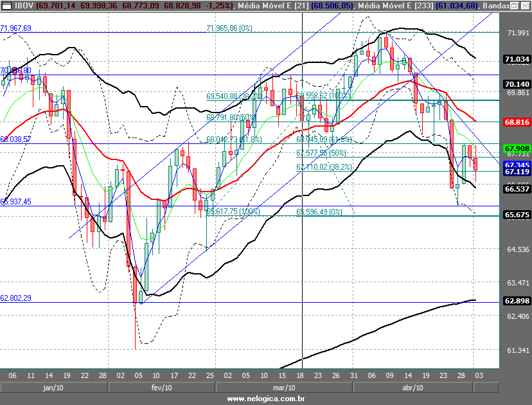This screenshot has height=405, width=532.
Task: Select the Média Móvel E [233] indicator label
Action: (396, 6)
